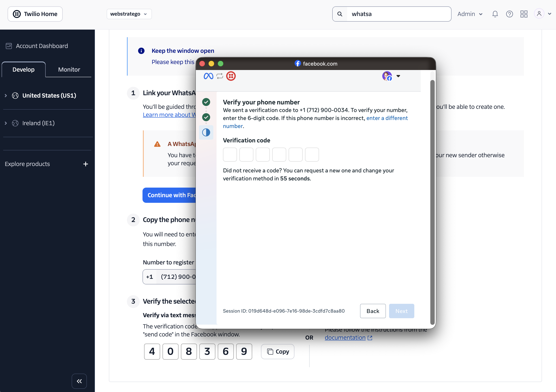Click the swap arrows icon in popup
Viewport: 556px width, 392px height.
click(x=220, y=76)
